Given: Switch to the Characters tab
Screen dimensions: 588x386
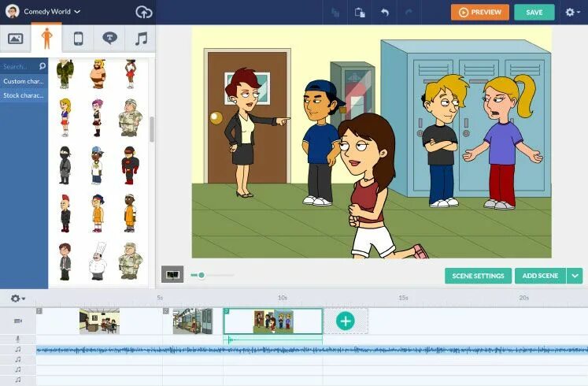Looking at the screenshot, I should click(46, 39).
